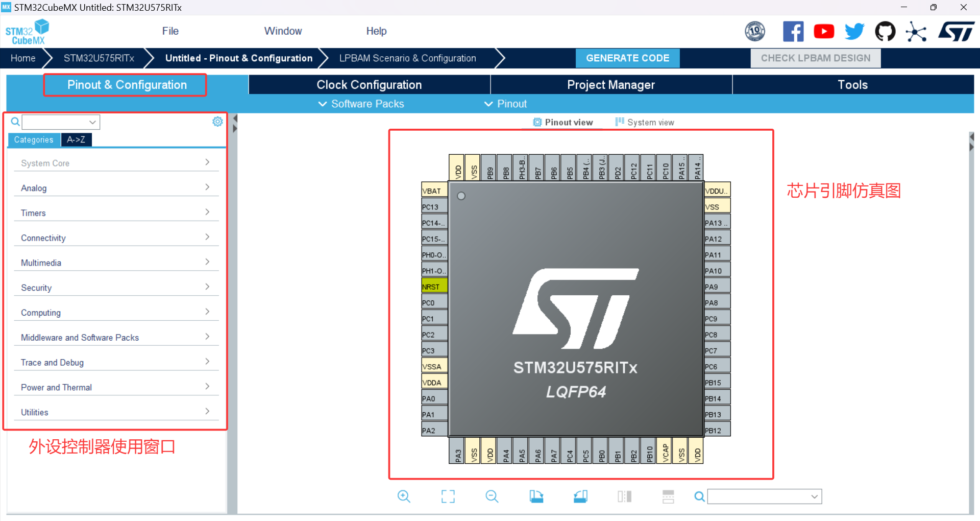This screenshot has width=980, height=521.
Task: Click the pin search magnifier icon
Action: (700, 496)
